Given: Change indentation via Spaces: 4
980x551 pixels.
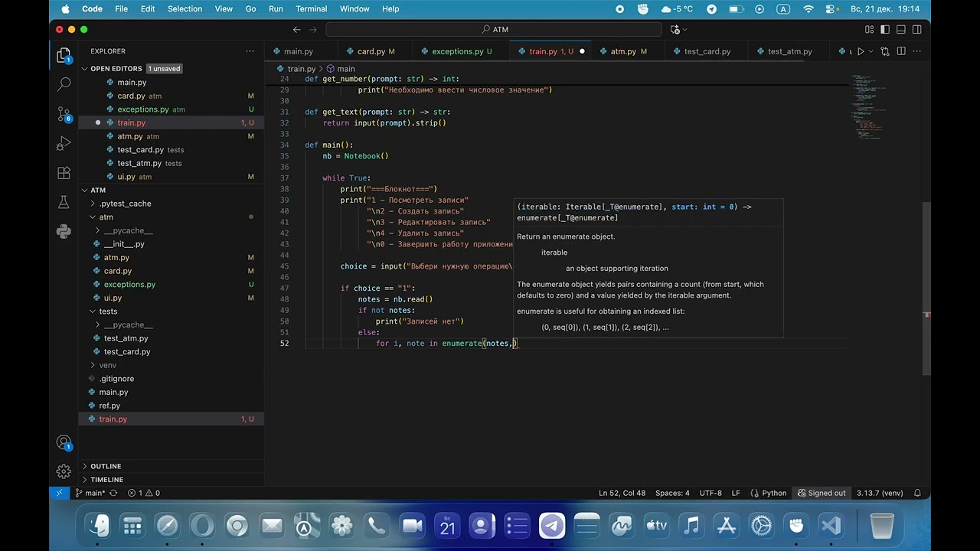Looking at the screenshot, I should [672, 494].
